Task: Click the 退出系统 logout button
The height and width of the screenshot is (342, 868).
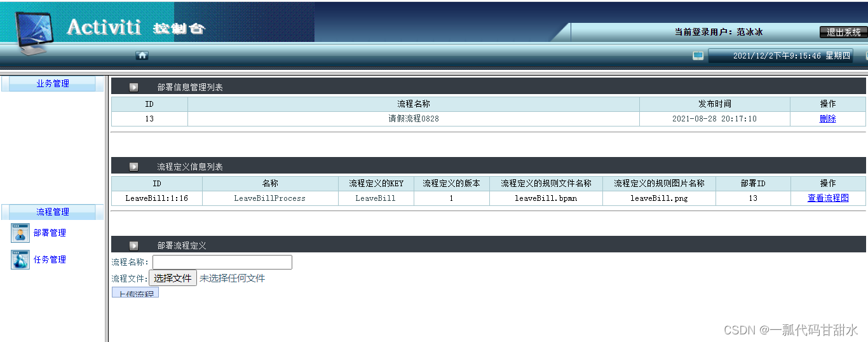Action: click(x=843, y=32)
